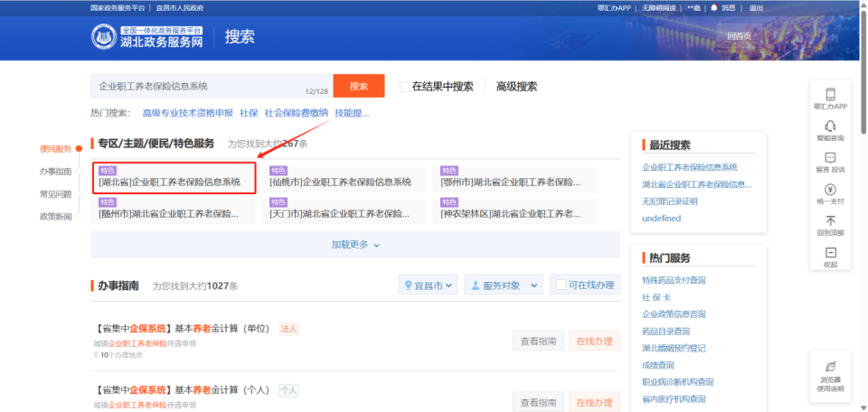Viewport: 868px width, 412px height.
Task: Open [天门市]湖北省企业职工养老保险 result
Action: pyautogui.click(x=344, y=211)
